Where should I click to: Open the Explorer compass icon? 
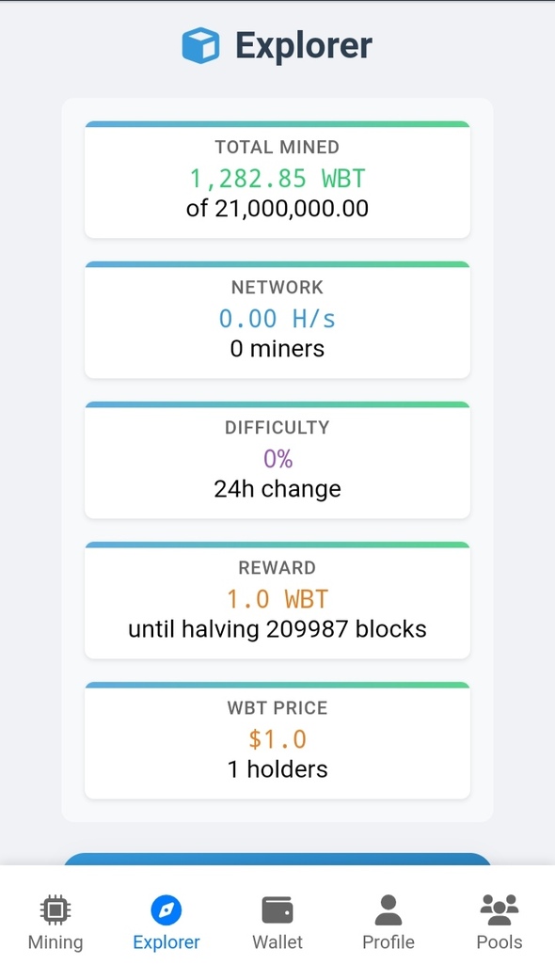click(166, 909)
